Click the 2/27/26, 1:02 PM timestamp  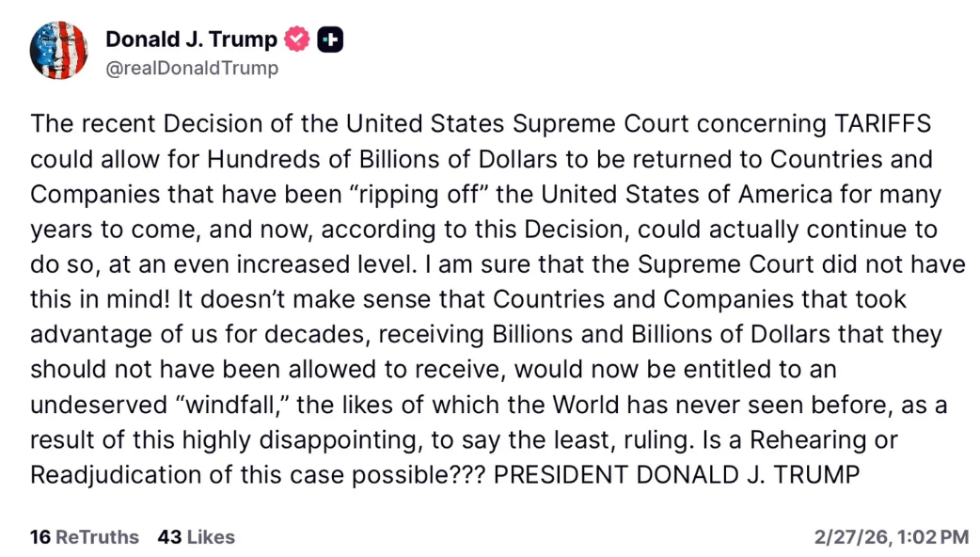click(891, 537)
